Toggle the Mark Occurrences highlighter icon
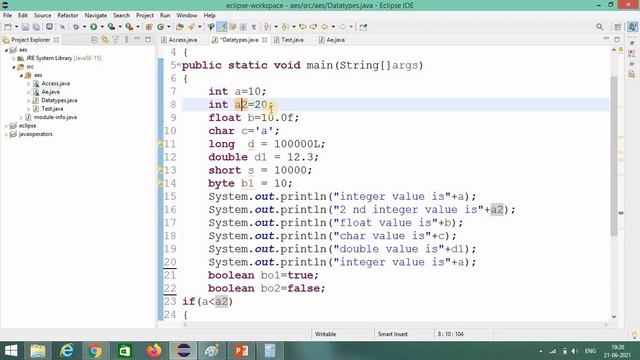Screen dimensions: 640x360 coord(222,27)
